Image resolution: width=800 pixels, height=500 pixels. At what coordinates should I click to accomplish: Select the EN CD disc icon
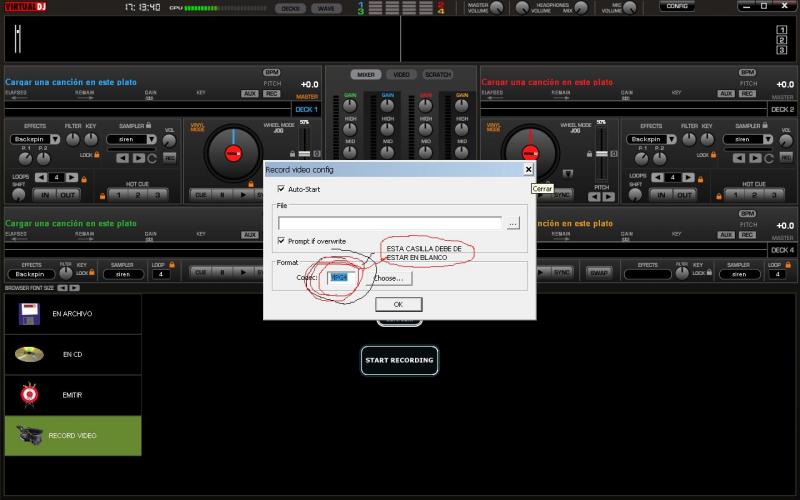click(x=29, y=354)
